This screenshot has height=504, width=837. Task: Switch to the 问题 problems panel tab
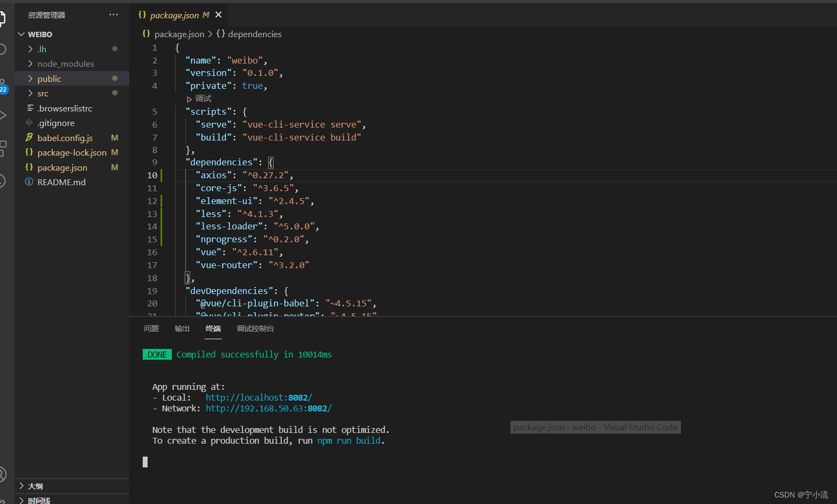(151, 328)
